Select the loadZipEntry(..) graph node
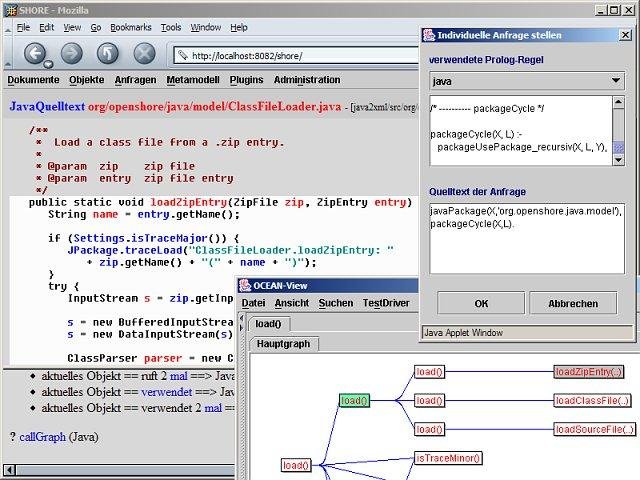The height and width of the screenshot is (480, 640). click(588, 371)
